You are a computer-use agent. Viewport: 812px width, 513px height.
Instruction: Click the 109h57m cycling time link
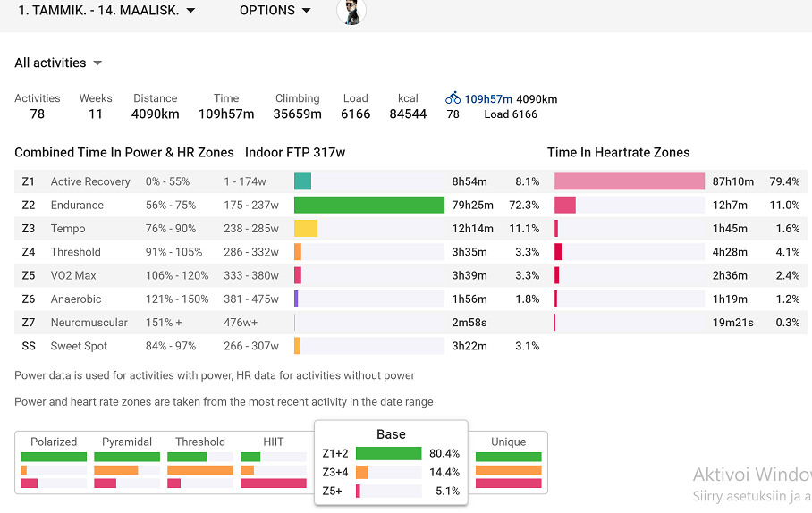(x=487, y=99)
